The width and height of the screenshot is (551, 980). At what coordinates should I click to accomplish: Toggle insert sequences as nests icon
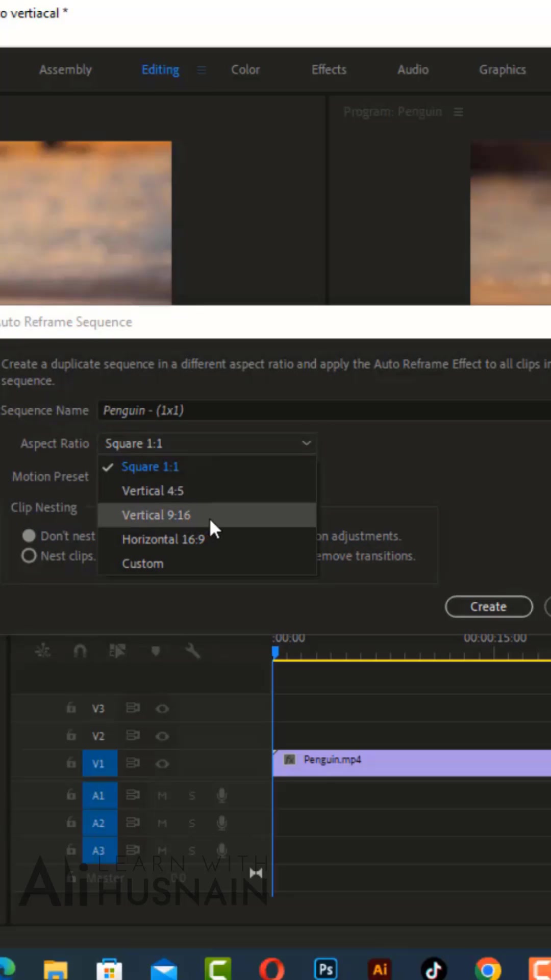42,650
